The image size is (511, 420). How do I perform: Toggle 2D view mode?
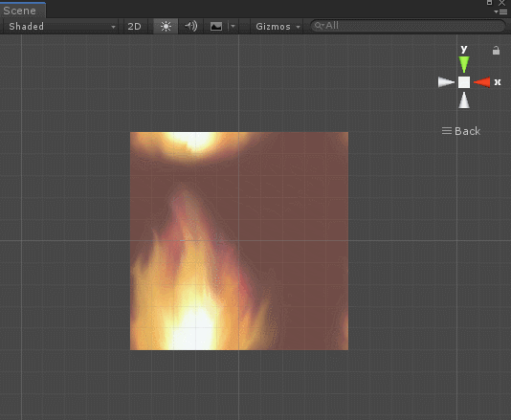point(134,27)
